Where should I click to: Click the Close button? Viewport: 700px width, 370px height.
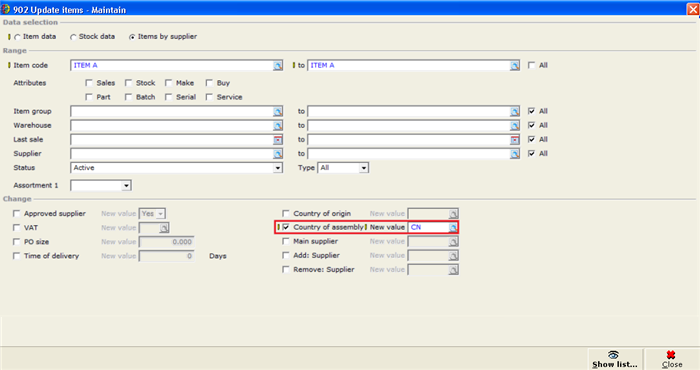point(671,359)
